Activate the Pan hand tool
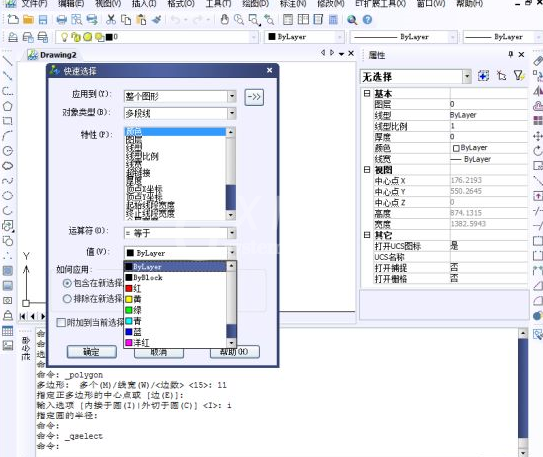Image resolution: width=543 pixels, height=457 pixels. [224, 19]
